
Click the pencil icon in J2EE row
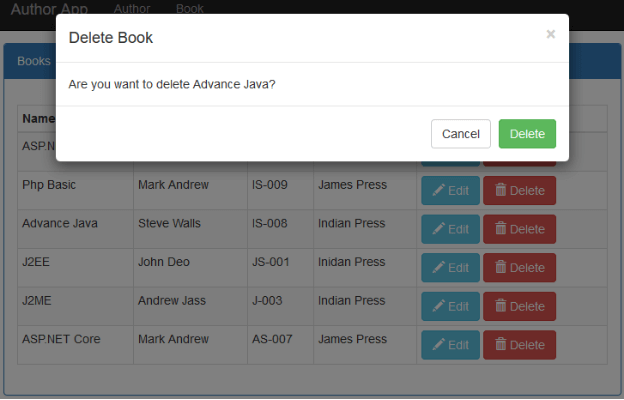(x=438, y=267)
